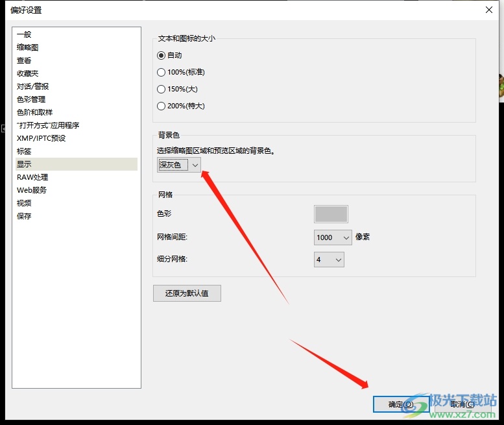The height and width of the screenshot is (425, 504).
Task: Confirm with the 确定(O) button
Action: pyautogui.click(x=401, y=404)
